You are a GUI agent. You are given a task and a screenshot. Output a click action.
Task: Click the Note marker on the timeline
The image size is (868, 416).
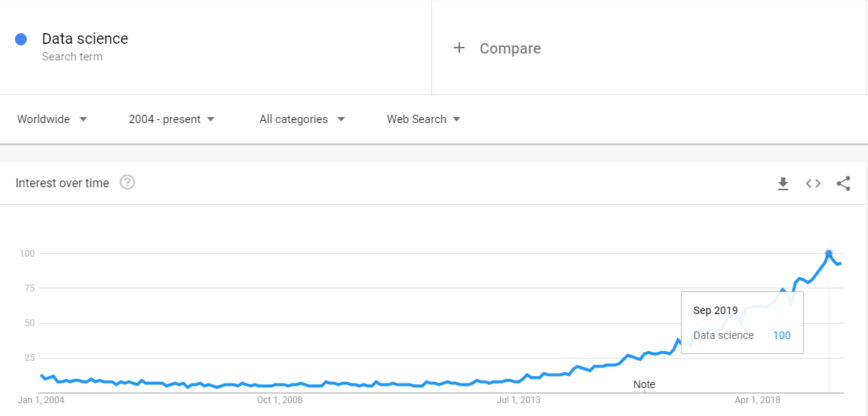[644, 384]
